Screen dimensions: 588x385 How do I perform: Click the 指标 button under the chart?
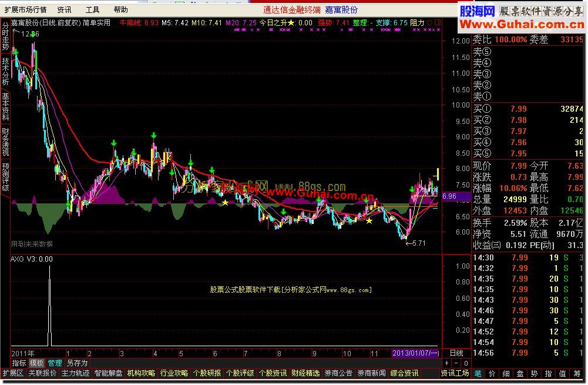coord(19,363)
